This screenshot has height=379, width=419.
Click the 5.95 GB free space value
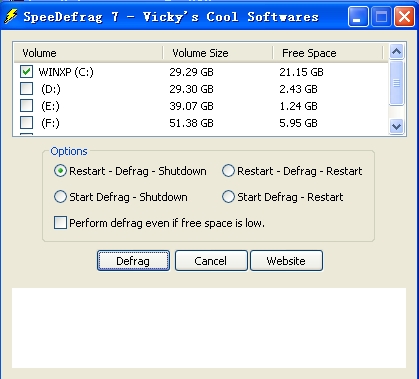[x=298, y=123]
